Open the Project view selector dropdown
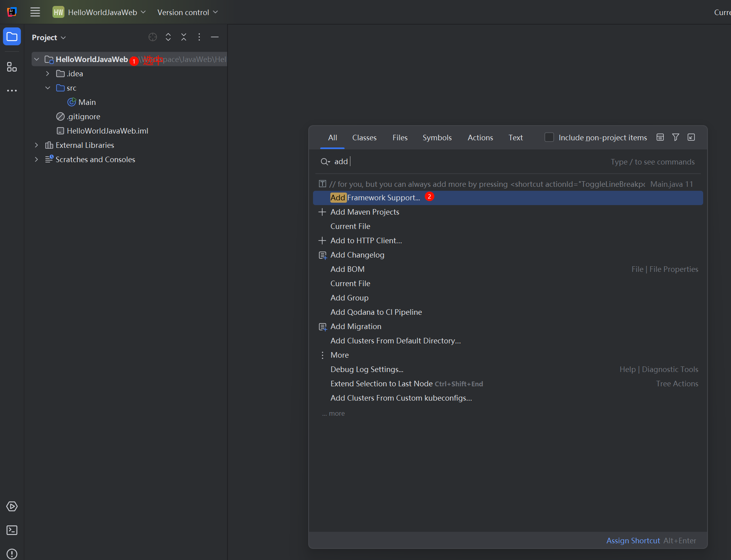Screen dimensions: 731x560 49,37
